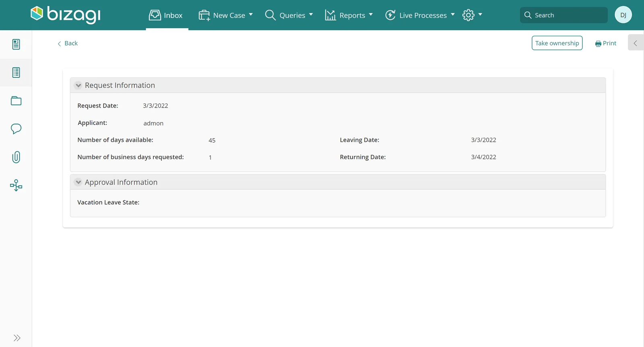
Task: Click the Queries magnifier icon
Action: coord(270,15)
